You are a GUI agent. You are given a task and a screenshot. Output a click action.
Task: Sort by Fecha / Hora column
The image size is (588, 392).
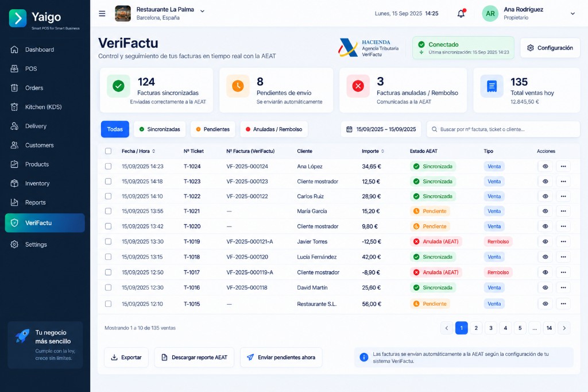(x=138, y=151)
